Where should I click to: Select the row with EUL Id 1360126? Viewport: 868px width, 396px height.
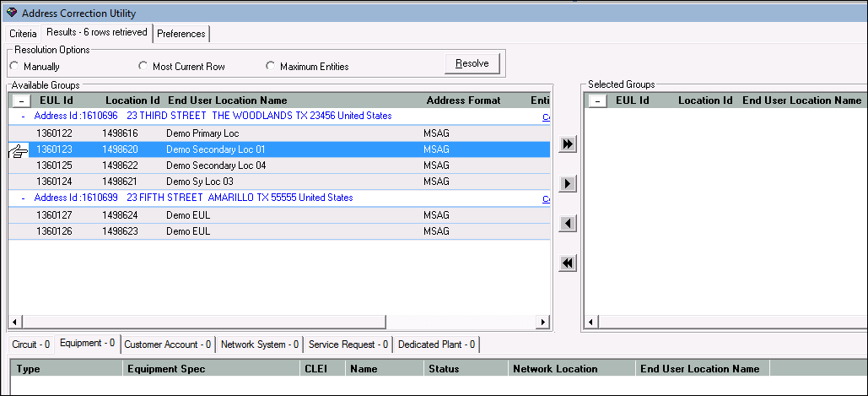[279, 231]
